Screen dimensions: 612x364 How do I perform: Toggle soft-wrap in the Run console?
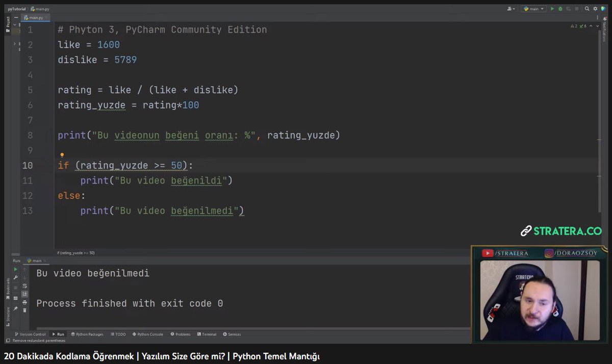pos(24,285)
